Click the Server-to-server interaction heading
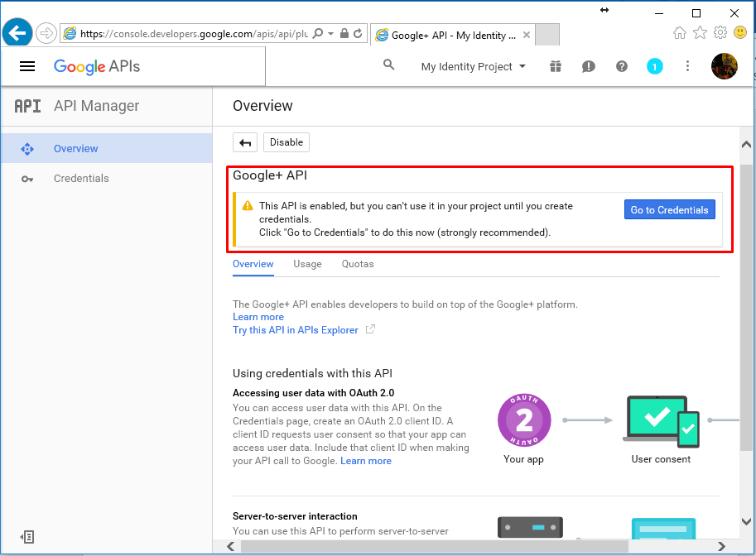 pyautogui.click(x=295, y=516)
